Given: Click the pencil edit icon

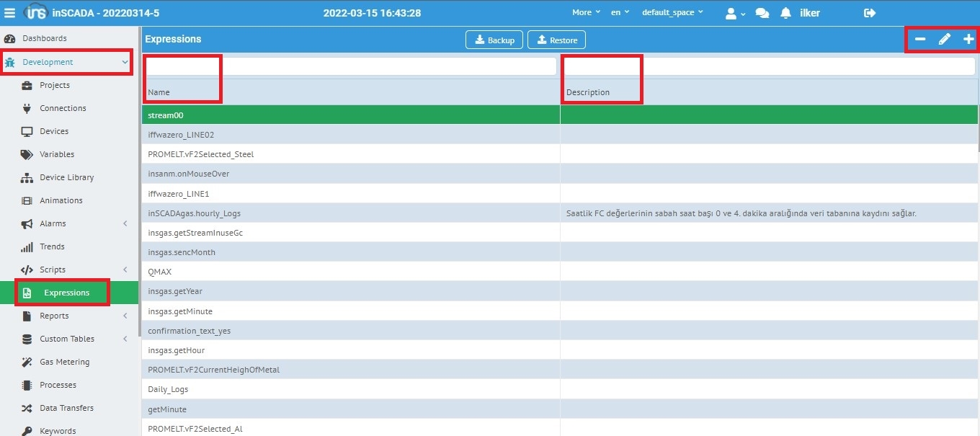Looking at the screenshot, I should 944,40.
